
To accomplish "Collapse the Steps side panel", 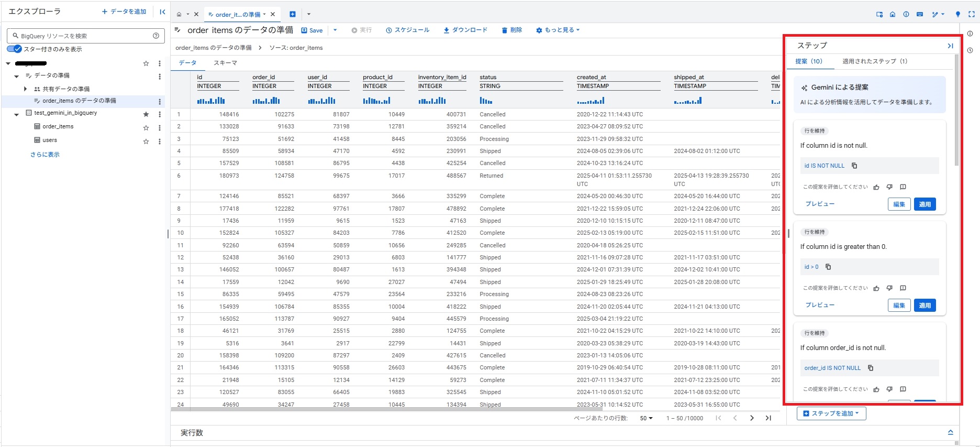I will pyautogui.click(x=950, y=46).
